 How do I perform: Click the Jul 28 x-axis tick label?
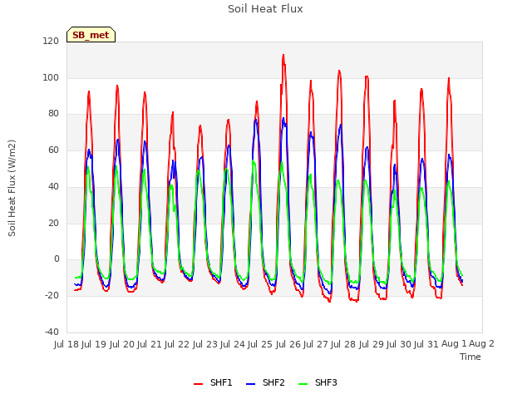tap(343, 344)
